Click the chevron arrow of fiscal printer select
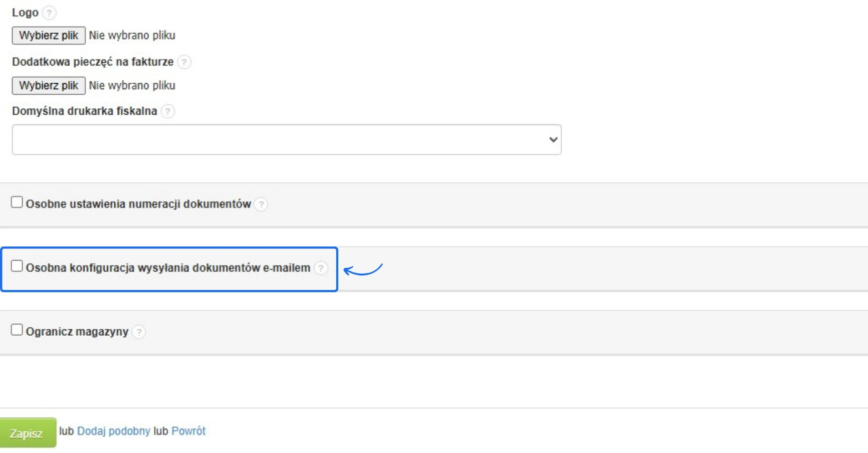 coord(553,140)
